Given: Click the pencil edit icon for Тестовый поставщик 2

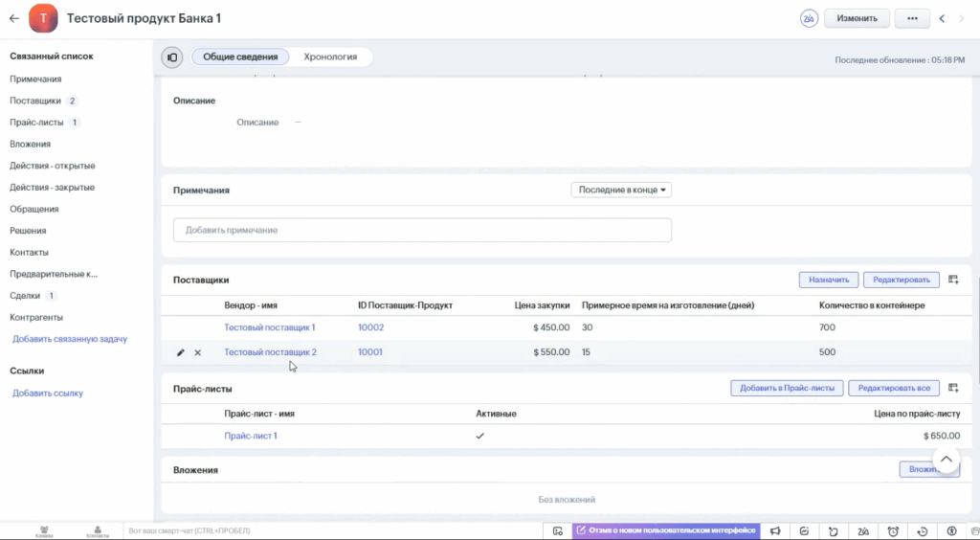Looking at the screenshot, I should pyautogui.click(x=181, y=352).
